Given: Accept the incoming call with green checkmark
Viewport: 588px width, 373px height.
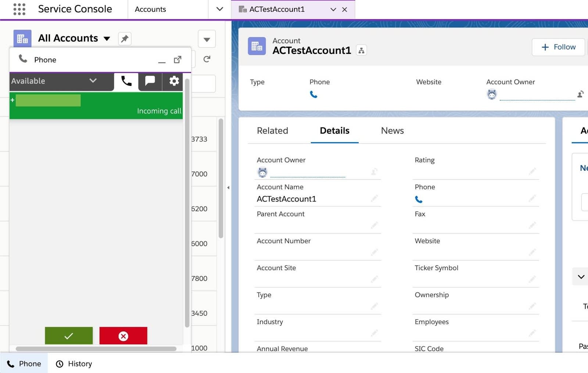Looking at the screenshot, I should [x=69, y=336].
